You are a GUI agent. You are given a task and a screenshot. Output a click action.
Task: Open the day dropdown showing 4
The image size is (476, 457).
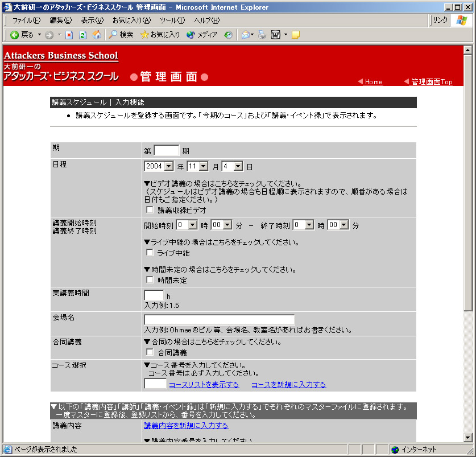pos(232,166)
